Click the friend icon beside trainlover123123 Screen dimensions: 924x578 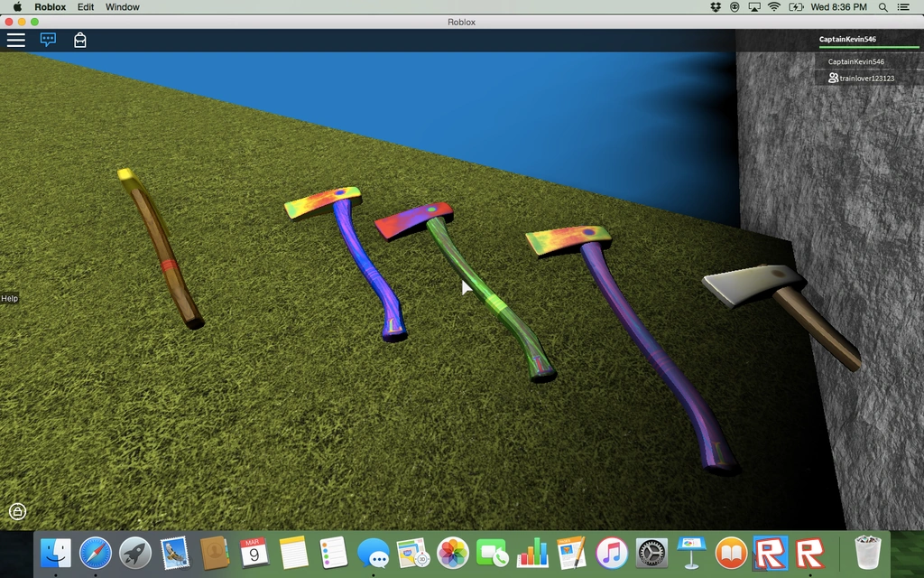[832, 78]
